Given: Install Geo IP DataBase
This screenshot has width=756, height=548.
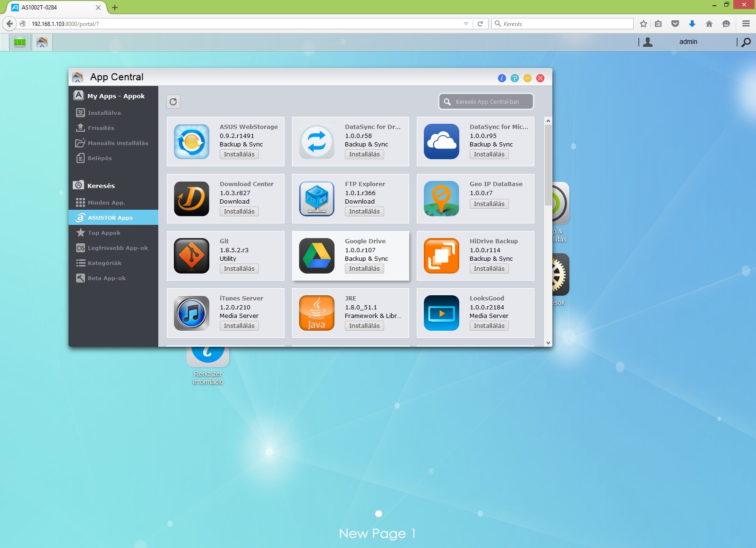Looking at the screenshot, I should (x=489, y=204).
